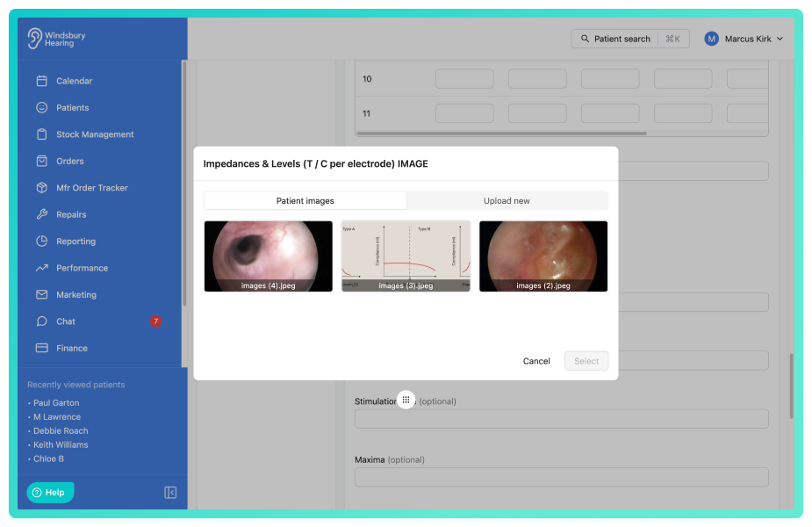Viewport: 812px width, 527px height.
Task: Open the Mfr Order Tracker box icon
Action: click(x=42, y=188)
